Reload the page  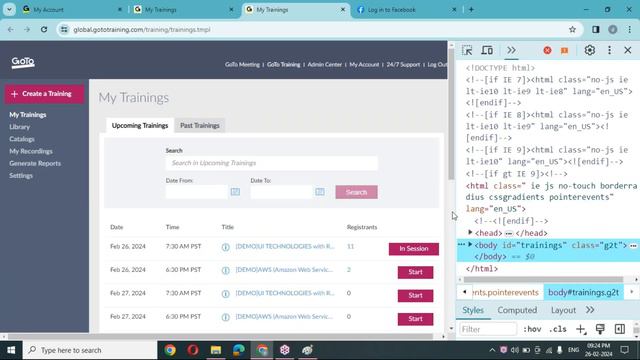point(44,29)
